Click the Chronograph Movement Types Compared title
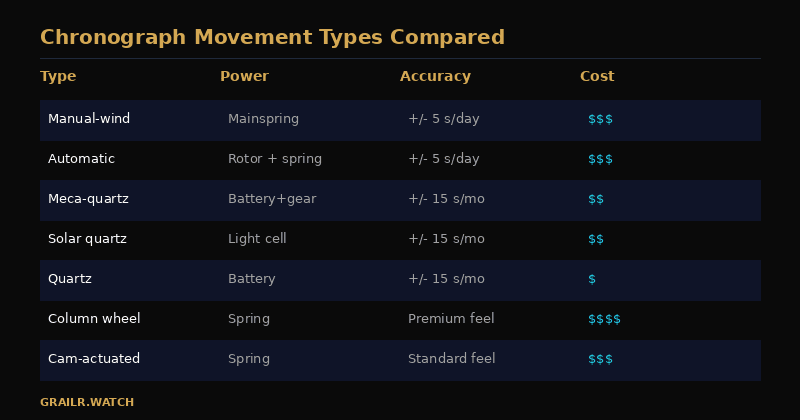This screenshot has width=800, height=420. pos(272,37)
